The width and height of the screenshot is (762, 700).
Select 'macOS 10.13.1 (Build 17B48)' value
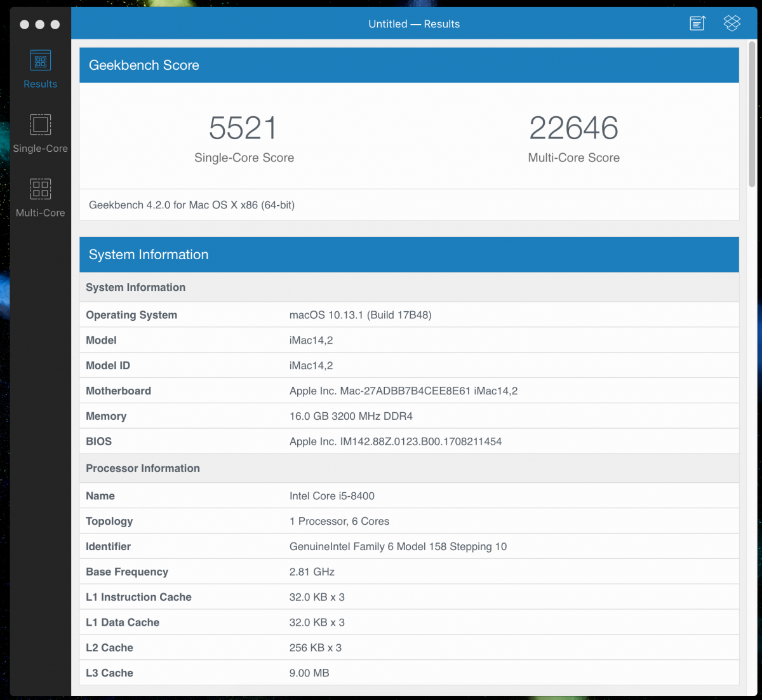pos(360,315)
